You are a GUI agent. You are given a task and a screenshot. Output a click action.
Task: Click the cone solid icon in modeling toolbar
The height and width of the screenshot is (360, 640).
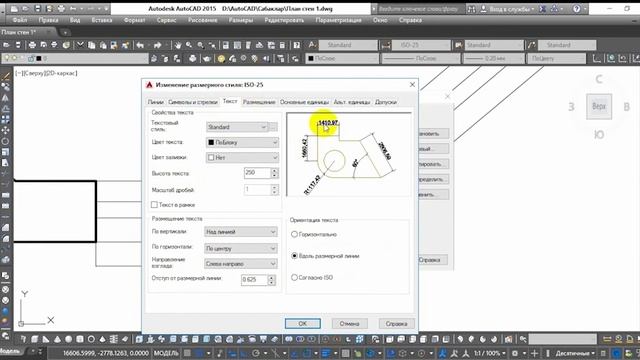tap(57, 339)
